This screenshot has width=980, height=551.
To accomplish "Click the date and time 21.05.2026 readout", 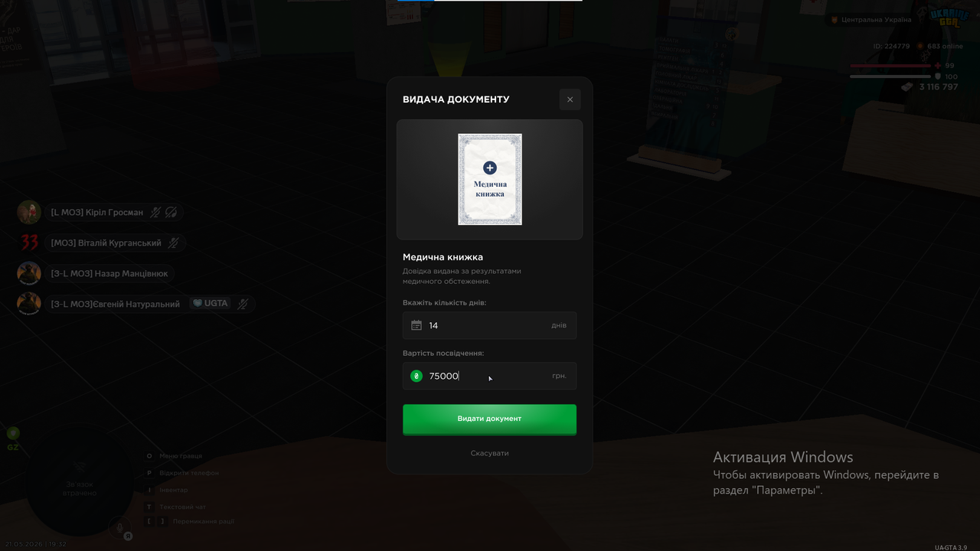I will [x=35, y=544].
